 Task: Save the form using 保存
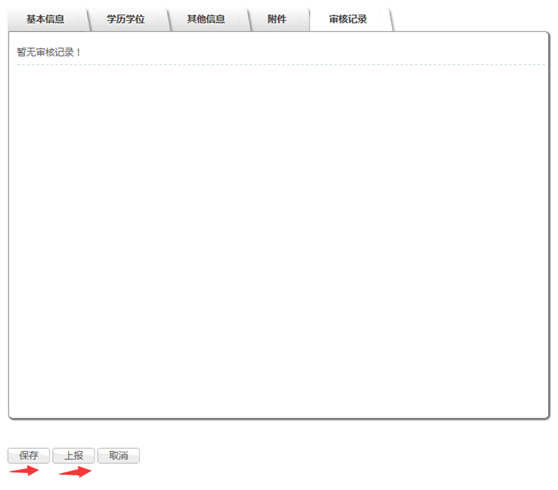[29, 455]
